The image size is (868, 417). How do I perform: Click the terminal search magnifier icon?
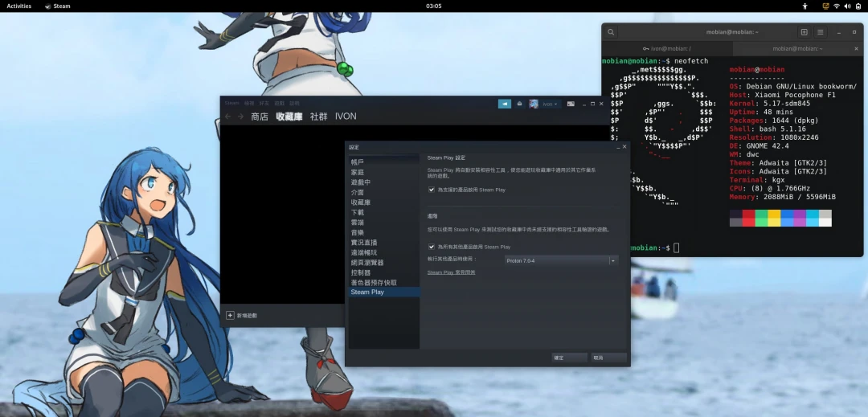pyautogui.click(x=612, y=32)
